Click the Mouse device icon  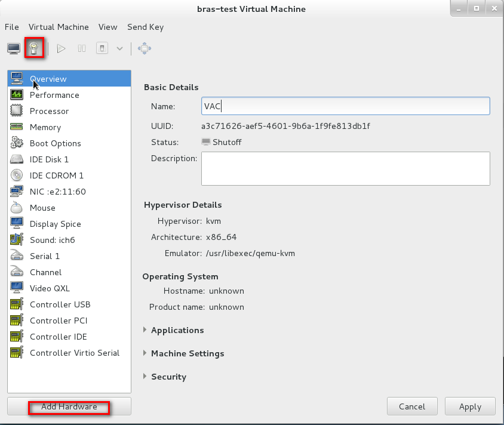(17, 208)
